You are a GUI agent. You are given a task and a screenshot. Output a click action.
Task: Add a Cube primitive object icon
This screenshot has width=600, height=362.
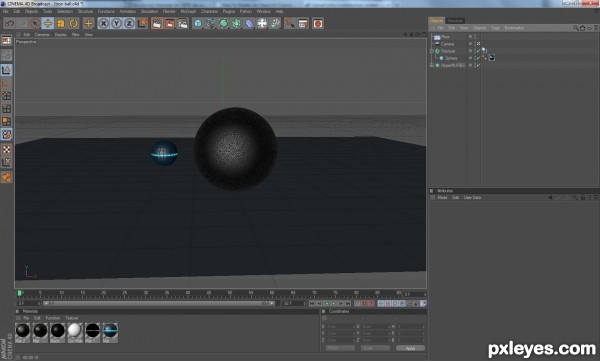coord(198,24)
